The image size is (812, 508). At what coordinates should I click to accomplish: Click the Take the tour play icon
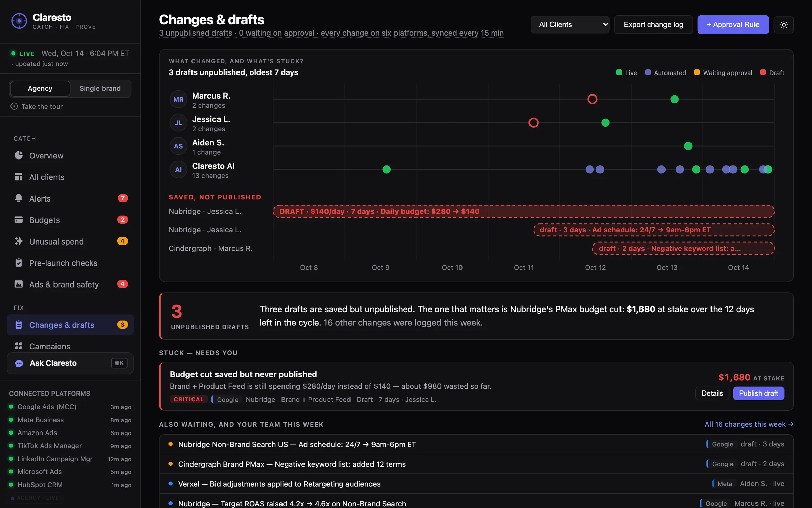click(x=14, y=106)
